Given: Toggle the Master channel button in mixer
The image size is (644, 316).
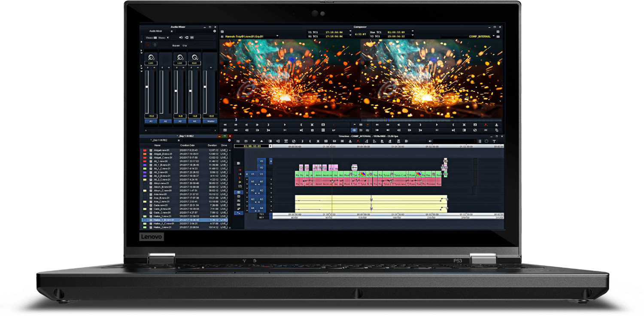Looking at the screenshot, I should 210,122.
